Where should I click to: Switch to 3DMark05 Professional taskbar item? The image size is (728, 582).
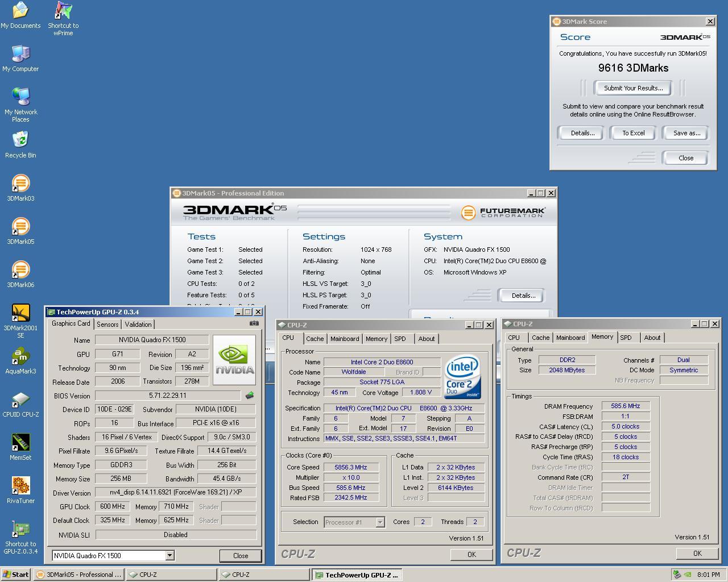[78, 575]
